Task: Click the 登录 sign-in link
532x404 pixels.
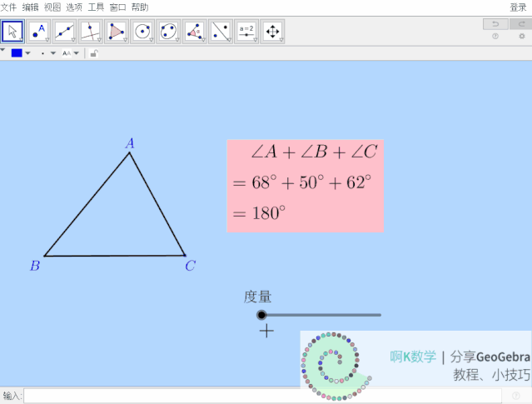Action: pyautogui.click(x=518, y=7)
